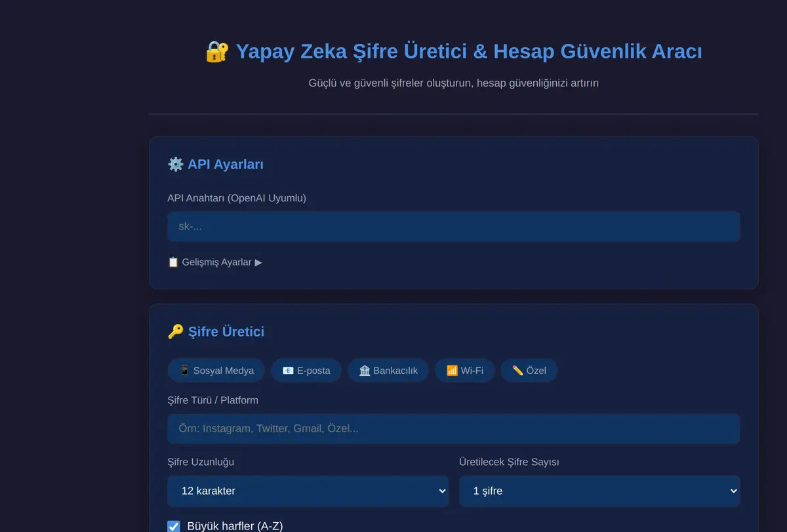Click the 'API Anahtarı (OpenAI Uyumlu)' label

237,197
